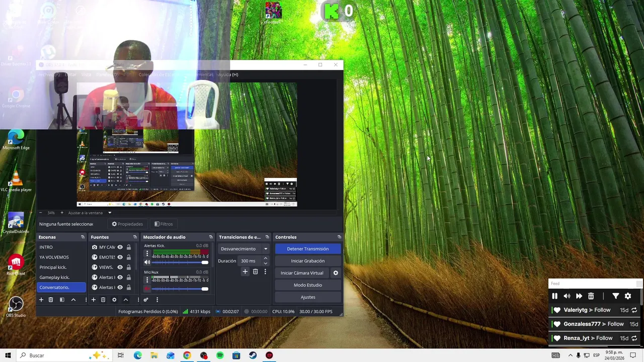Click Iniciar Cámara Virtual button
Viewport: 644px width, 362px height.
302,273
